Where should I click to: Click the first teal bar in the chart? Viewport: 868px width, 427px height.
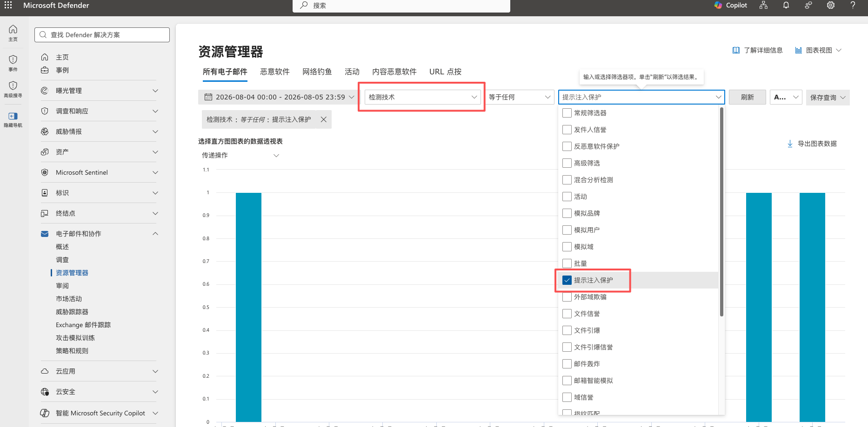pyautogui.click(x=248, y=307)
